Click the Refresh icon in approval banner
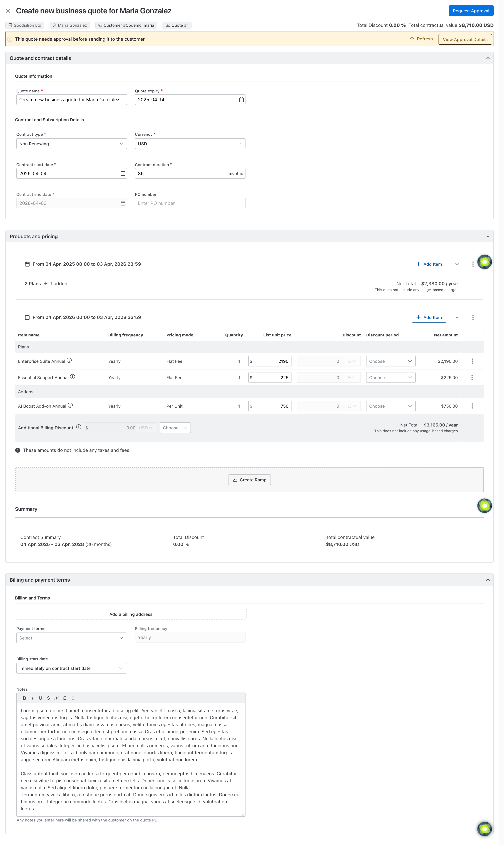This screenshot has height=845, width=504. click(x=412, y=39)
